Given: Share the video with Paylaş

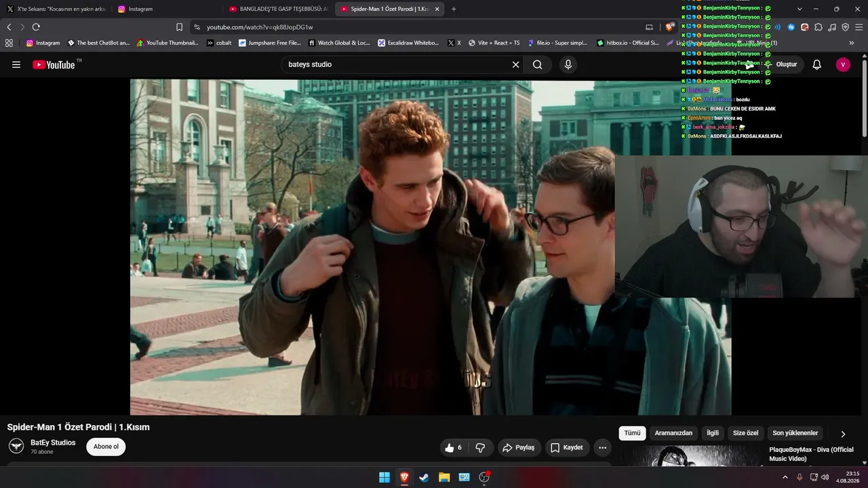Looking at the screenshot, I should (x=518, y=447).
